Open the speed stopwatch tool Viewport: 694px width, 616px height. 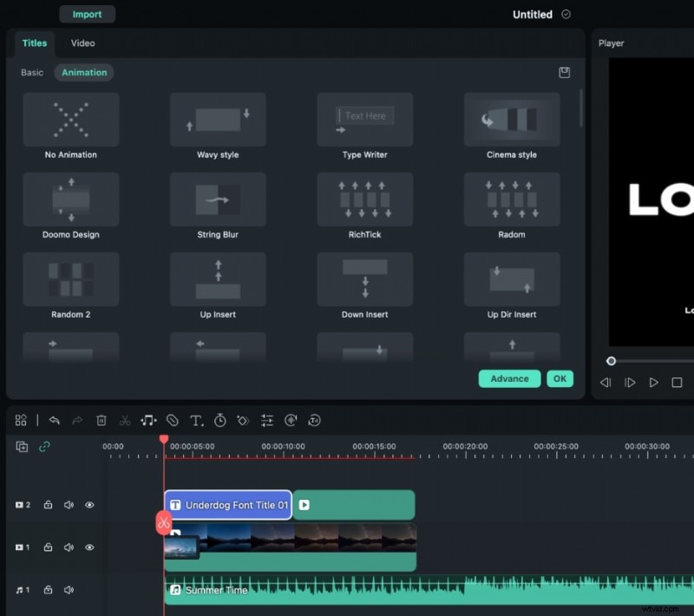(220, 420)
